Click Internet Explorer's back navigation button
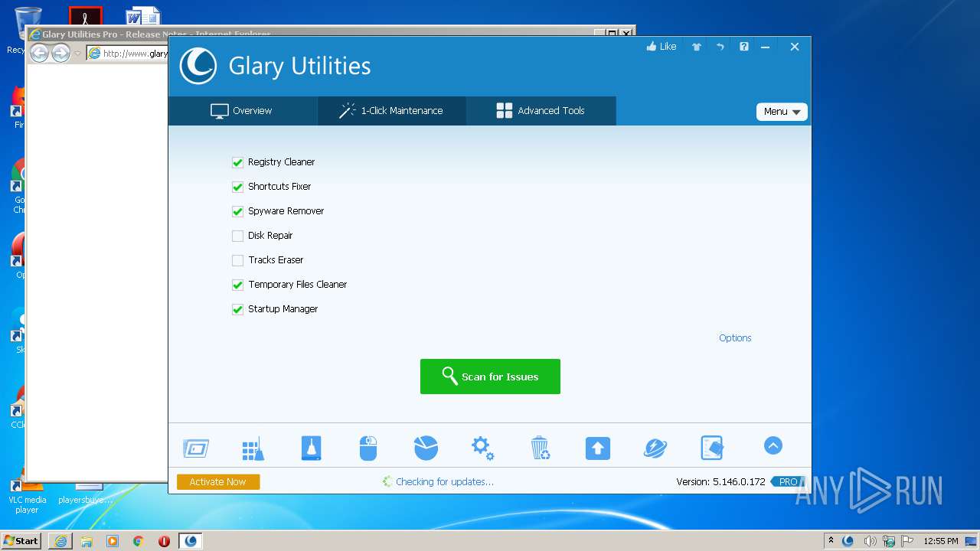 (39, 53)
